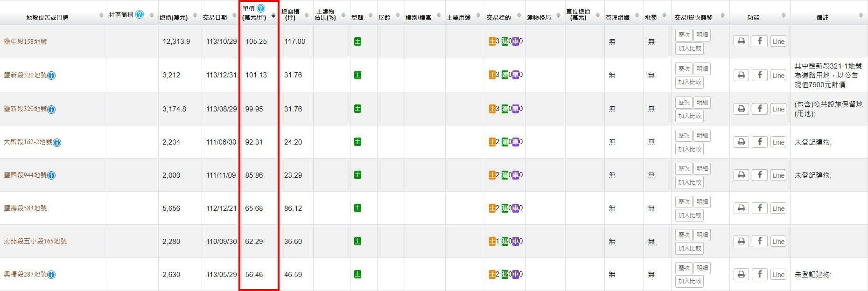Toggle 加入比較 for the 2,000 total price row
The width and height of the screenshot is (868, 291).
pos(689,182)
